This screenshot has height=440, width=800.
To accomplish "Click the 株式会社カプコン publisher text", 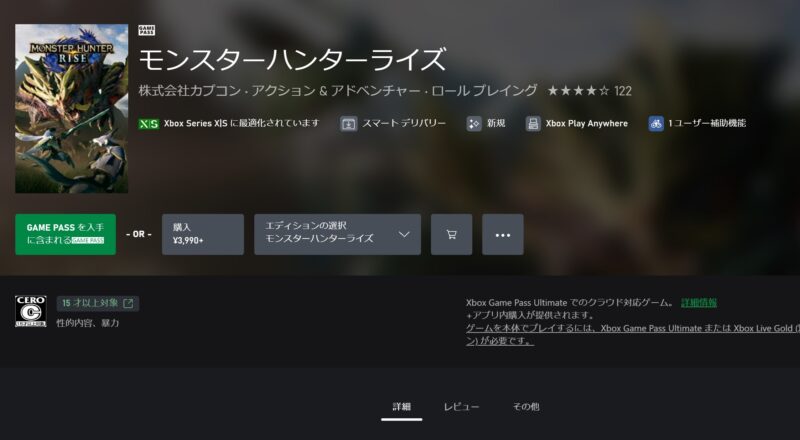I will tap(188, 91).
